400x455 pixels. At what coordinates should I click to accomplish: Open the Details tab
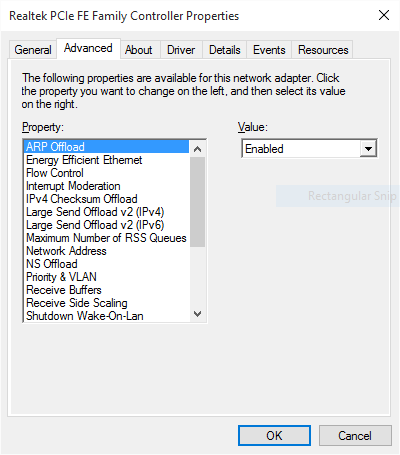[x=225, y=50]
